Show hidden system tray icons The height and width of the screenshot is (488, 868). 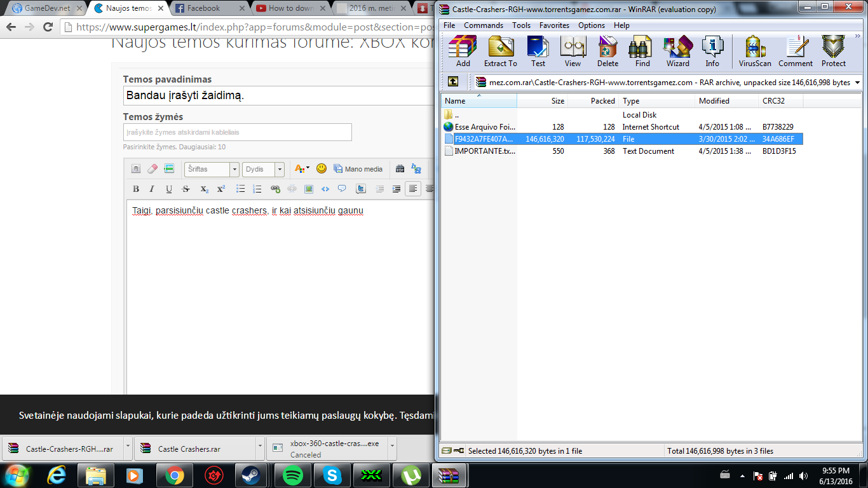[741, 475]
